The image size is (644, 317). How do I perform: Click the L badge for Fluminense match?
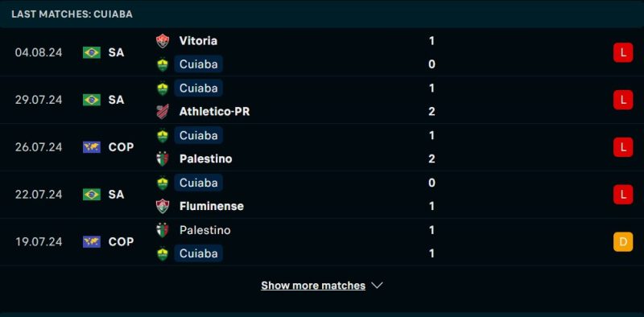[x=623, y=194]
